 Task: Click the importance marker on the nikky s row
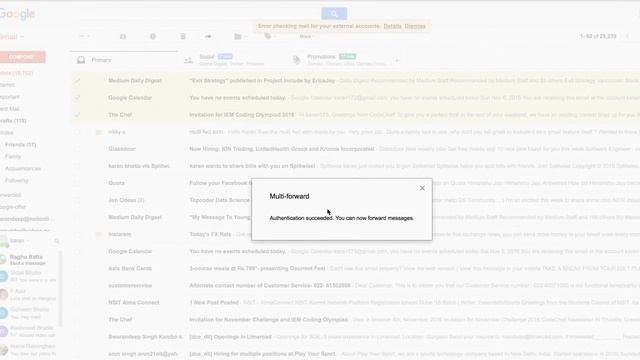(98, 132)
